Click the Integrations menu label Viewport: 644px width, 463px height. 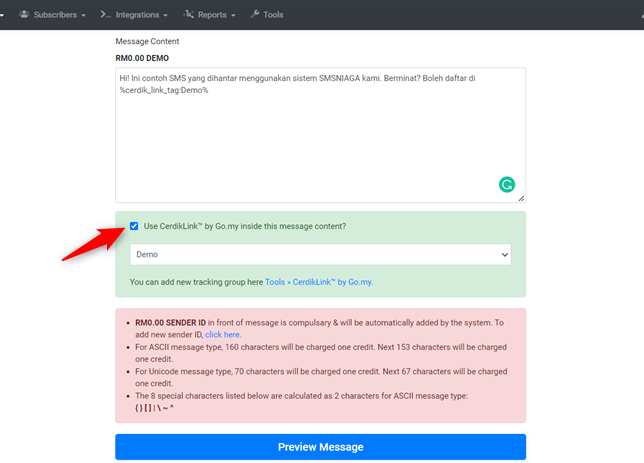coord(136,15)
